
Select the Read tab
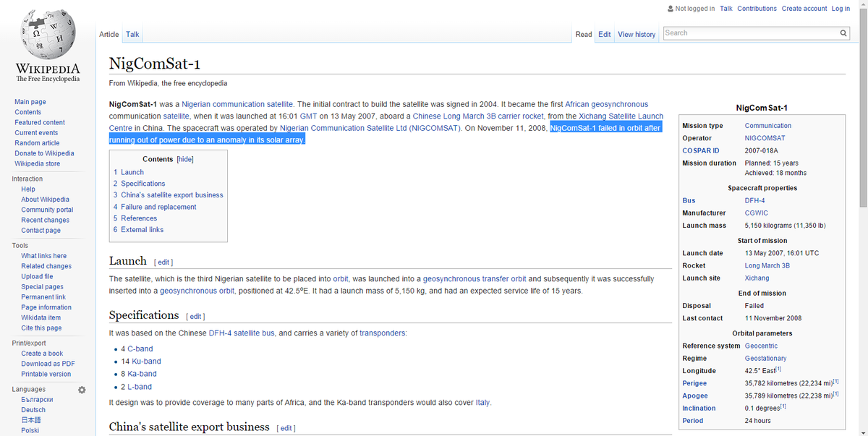pyautogui.click(x=584, y=34)
